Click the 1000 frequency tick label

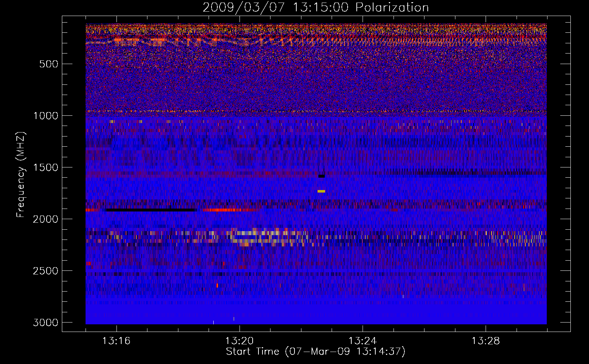(46, 116)
